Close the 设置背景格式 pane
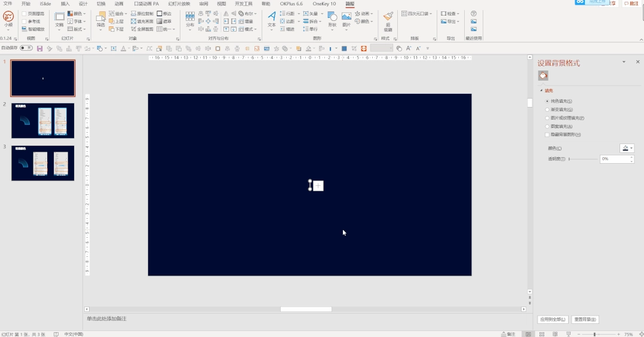644x337 pixels. (x=638, y=62)
